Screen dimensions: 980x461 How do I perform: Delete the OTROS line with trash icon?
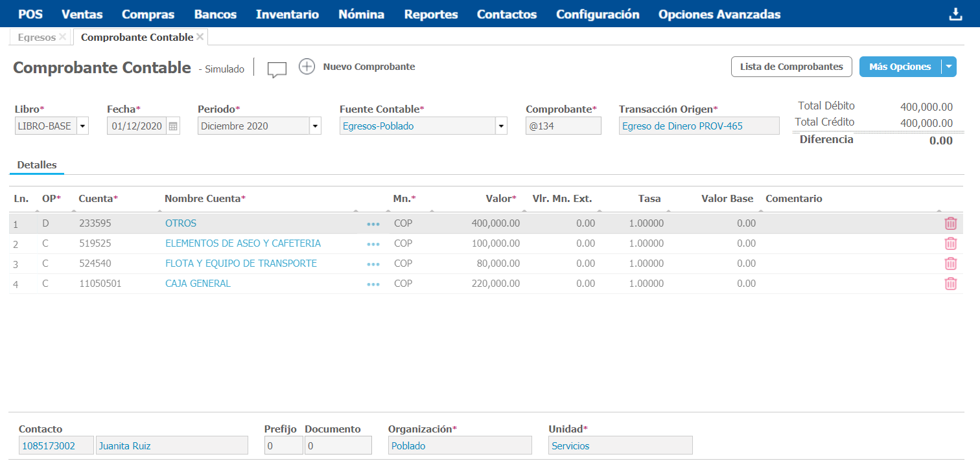pos(950,223)
